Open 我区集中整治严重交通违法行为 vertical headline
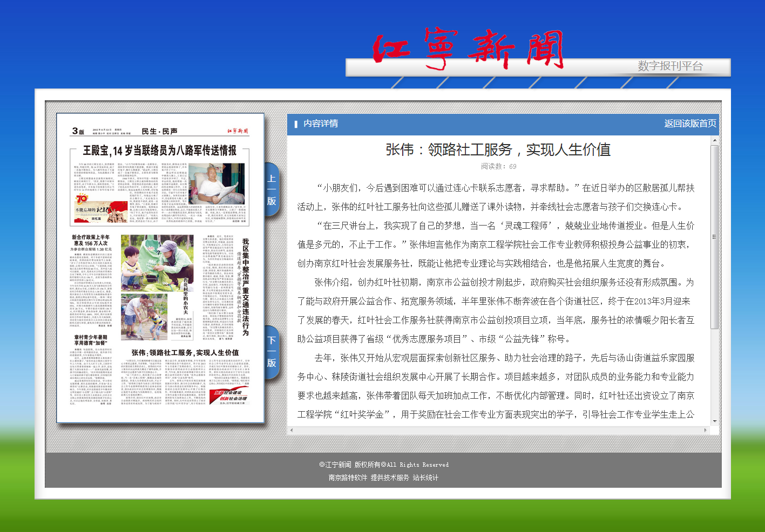This screenshot has height=532, width=765. tap(246, 286)
